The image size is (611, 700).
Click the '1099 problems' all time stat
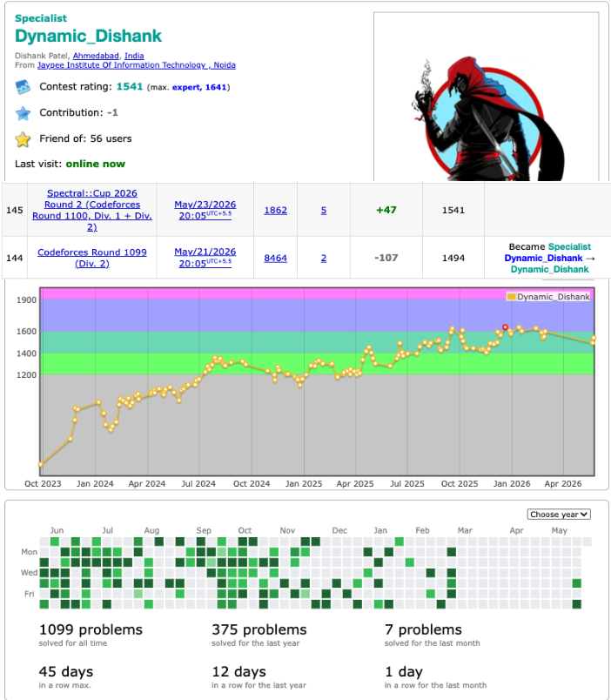pyautogui.click(x=91, y=629)
